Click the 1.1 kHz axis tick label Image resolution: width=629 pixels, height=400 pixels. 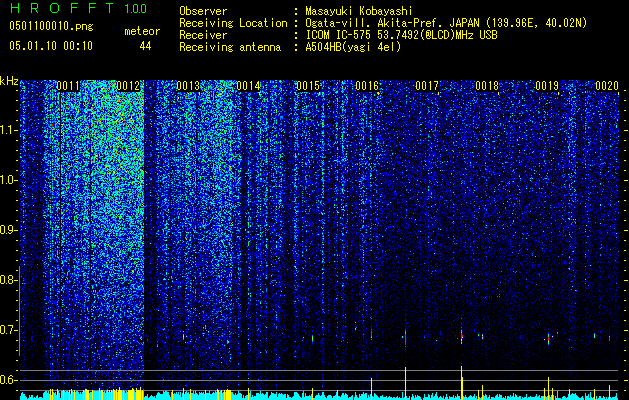tap(9, 130)
